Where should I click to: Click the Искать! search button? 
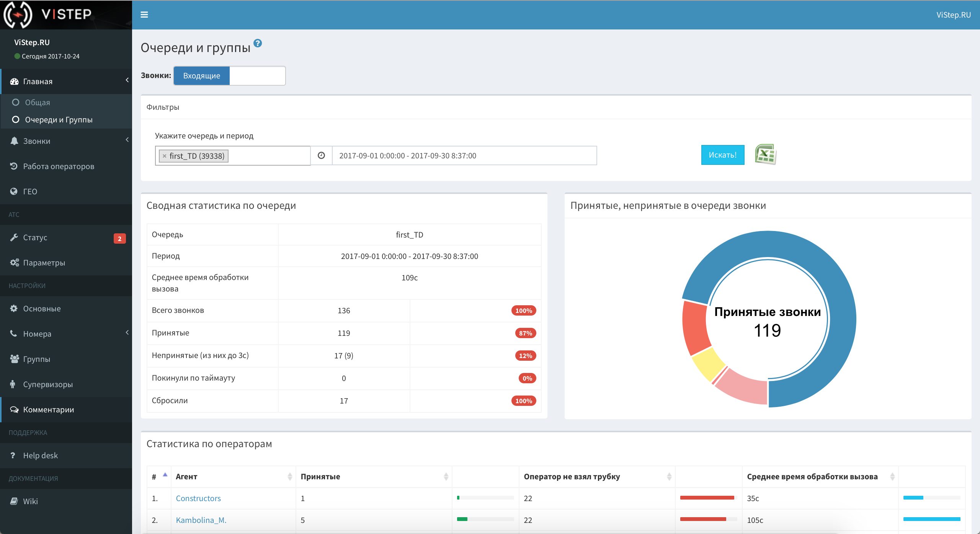(723, 155)
